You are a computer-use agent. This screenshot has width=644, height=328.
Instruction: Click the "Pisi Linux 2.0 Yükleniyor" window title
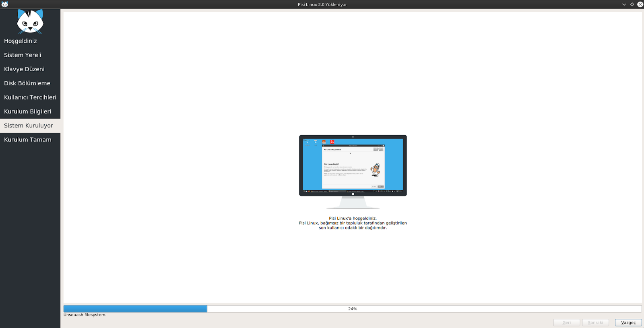322,4
